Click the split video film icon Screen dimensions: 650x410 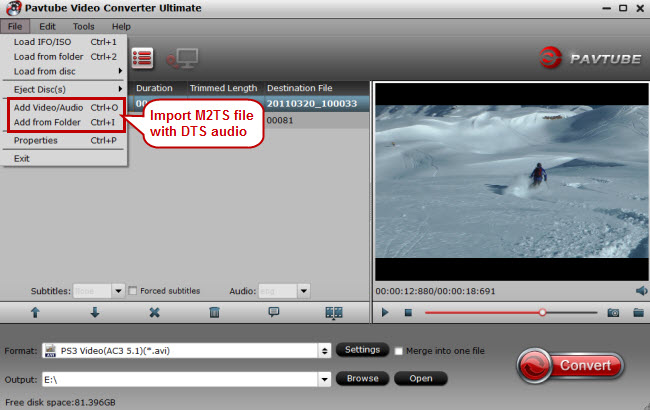[x=334, y=313]
